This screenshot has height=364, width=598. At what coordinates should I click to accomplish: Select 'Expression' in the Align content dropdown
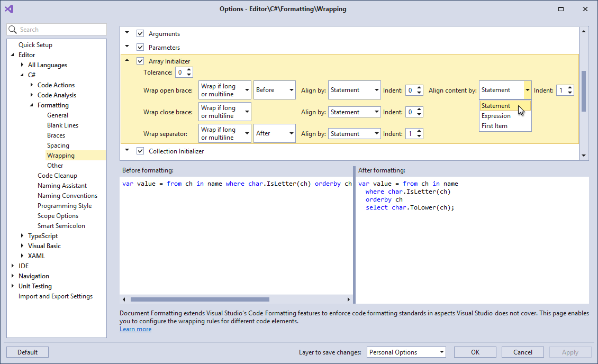point(496,116)
